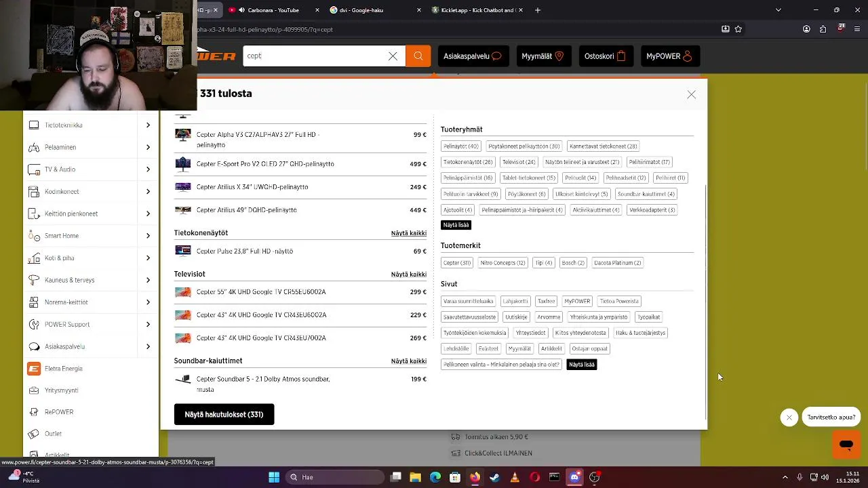Open RePOWER in the sidebar
The height and width of the screenshot is (488, 868).
tap(59, 412)
